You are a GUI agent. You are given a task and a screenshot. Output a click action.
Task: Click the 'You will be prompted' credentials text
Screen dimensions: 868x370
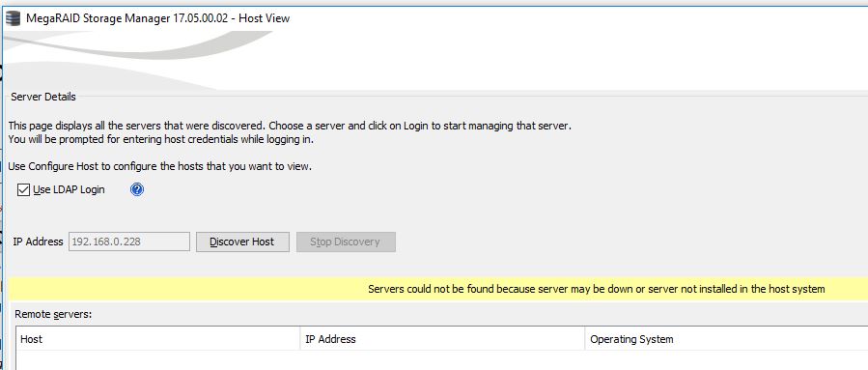pyautogui.click(x=161, y=139)
